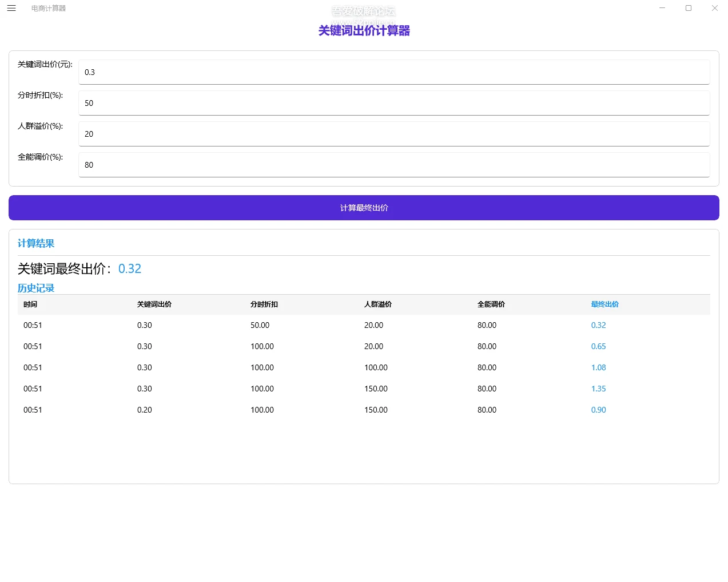Click the final price value 0.32
This screenshot has height=582, width=728.
click(130, 268)
